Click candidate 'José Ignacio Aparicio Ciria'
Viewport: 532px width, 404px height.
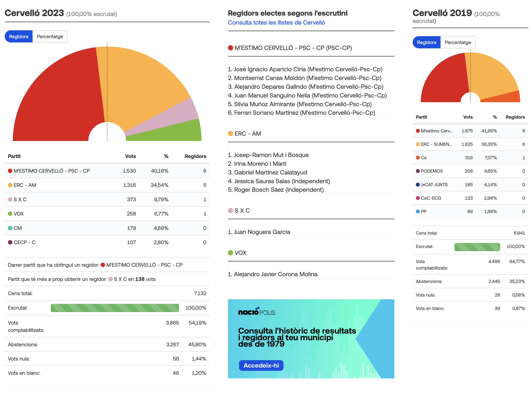tap(305, 69)
